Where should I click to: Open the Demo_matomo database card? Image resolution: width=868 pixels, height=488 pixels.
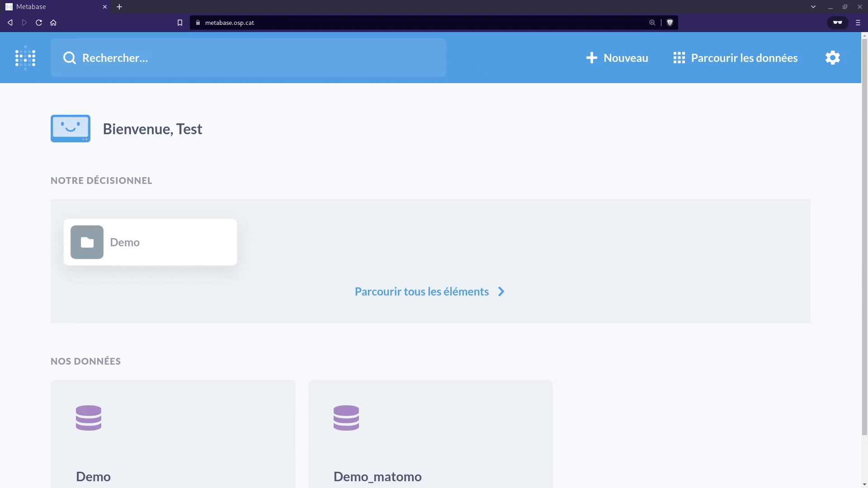coord(430,434)
